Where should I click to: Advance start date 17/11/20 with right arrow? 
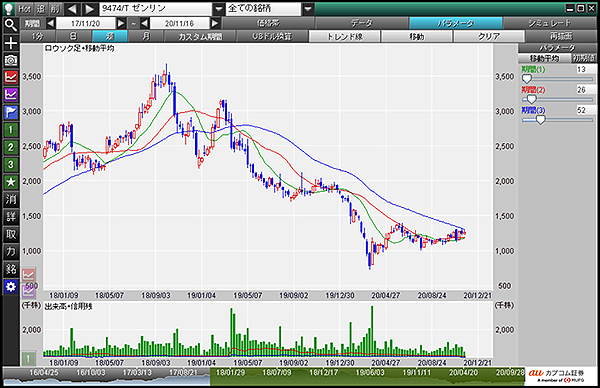point(121,23)
